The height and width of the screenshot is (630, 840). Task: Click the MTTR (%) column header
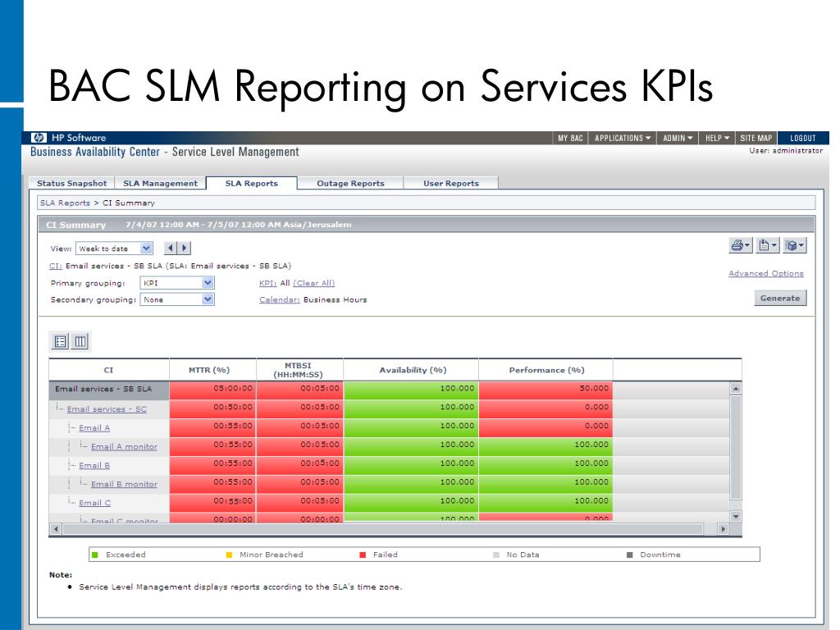coord(212,370)
